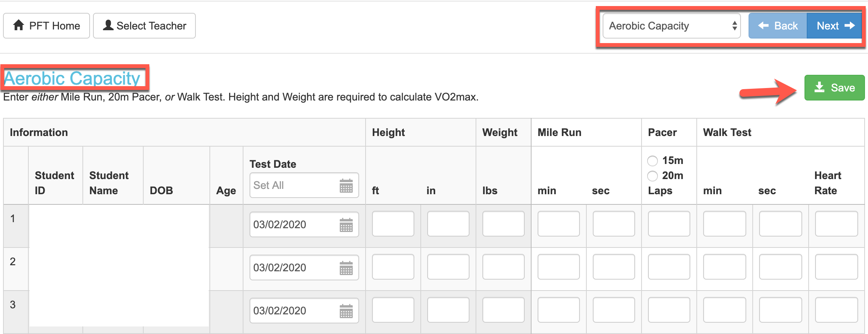Click the green Save button

[834, 88]
